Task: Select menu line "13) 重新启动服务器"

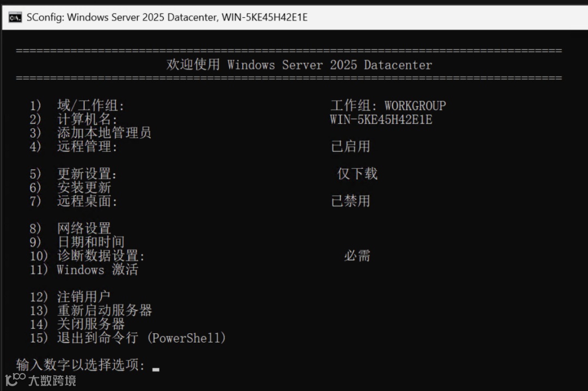Action: [x=91, y=310]
